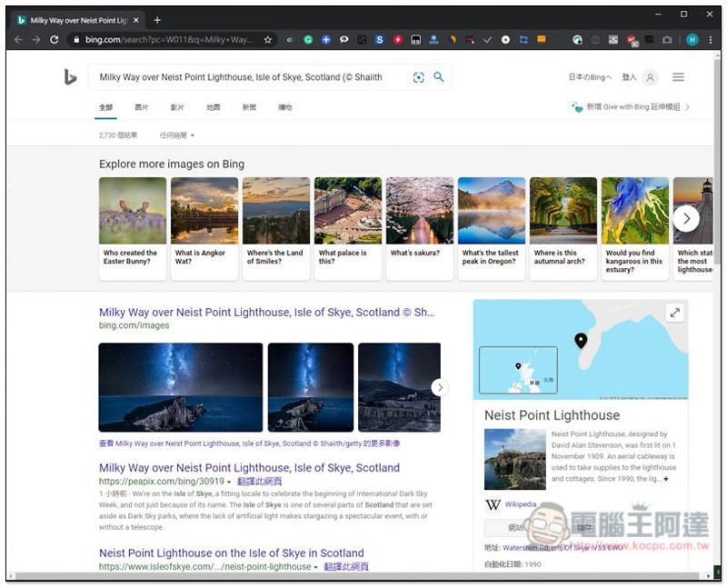Click the user account avatar icon
Image resolution: width=727 pixels, height=588 pixels.
point(650,78)
